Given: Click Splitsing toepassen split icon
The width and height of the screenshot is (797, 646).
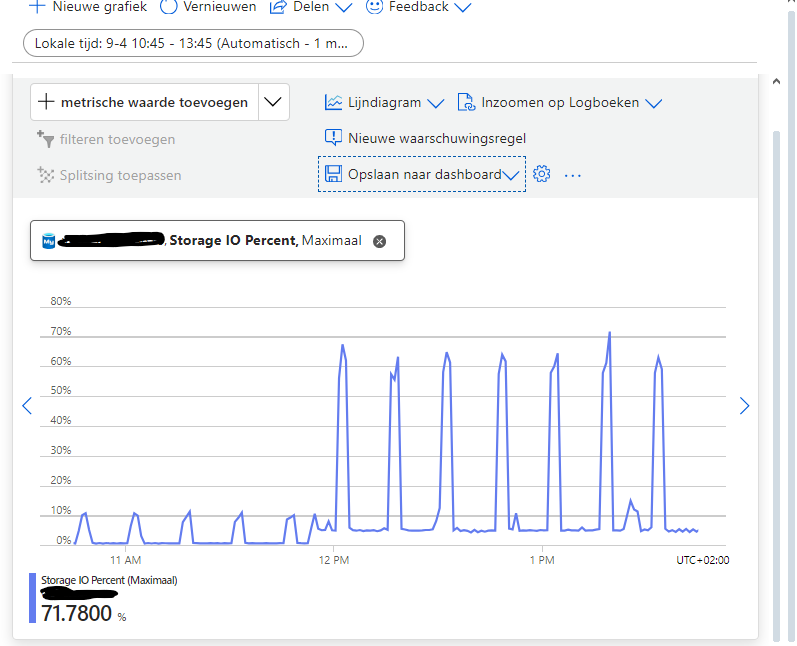Looking at the screenshot, I should point(45,175).
